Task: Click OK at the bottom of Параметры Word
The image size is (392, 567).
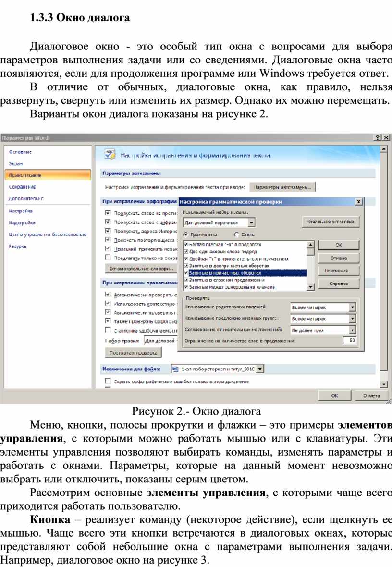Action: point(334,395)
